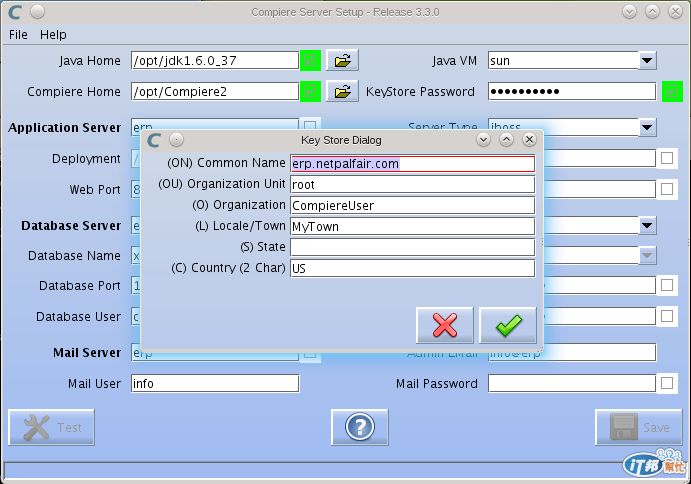Viewport: 691px width, 484px height.
Task: Click the KeyStore Password field
Action: 572,91
